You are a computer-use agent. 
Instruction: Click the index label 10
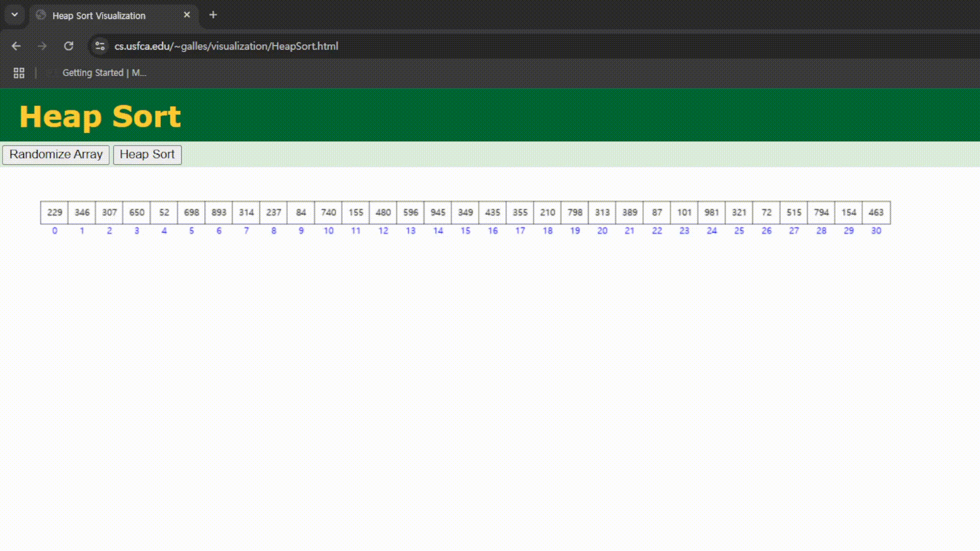point(328,231)
